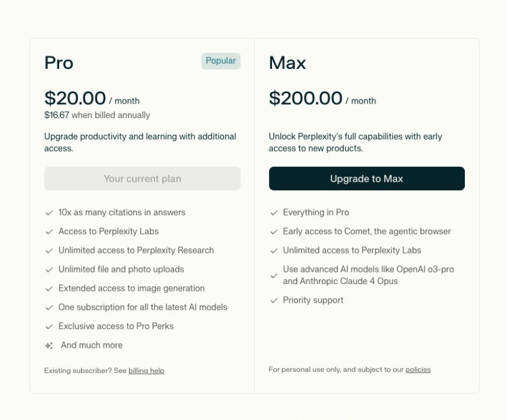Click checkmark beside Early access to Comet

point(274,232)
